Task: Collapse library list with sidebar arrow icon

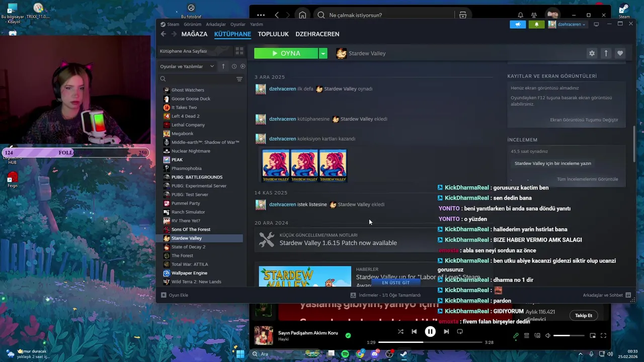Action: point(223,66)
